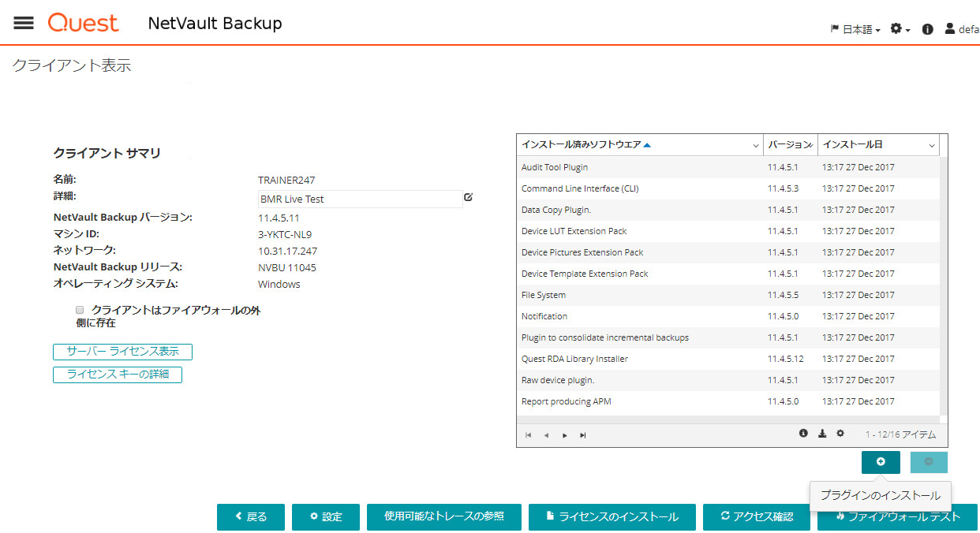
Task: Select Plugin to consolidate incremental backups row
Action: point(728,337)
